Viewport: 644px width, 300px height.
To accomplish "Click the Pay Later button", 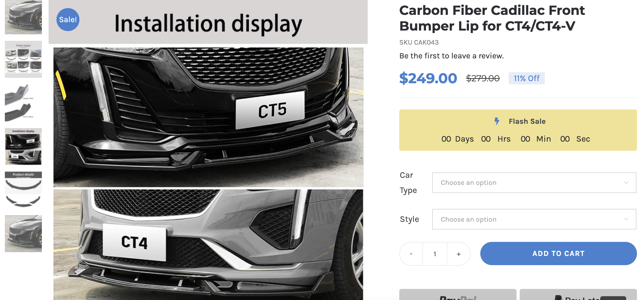I will pyautogui.click(x=578, y=295).
